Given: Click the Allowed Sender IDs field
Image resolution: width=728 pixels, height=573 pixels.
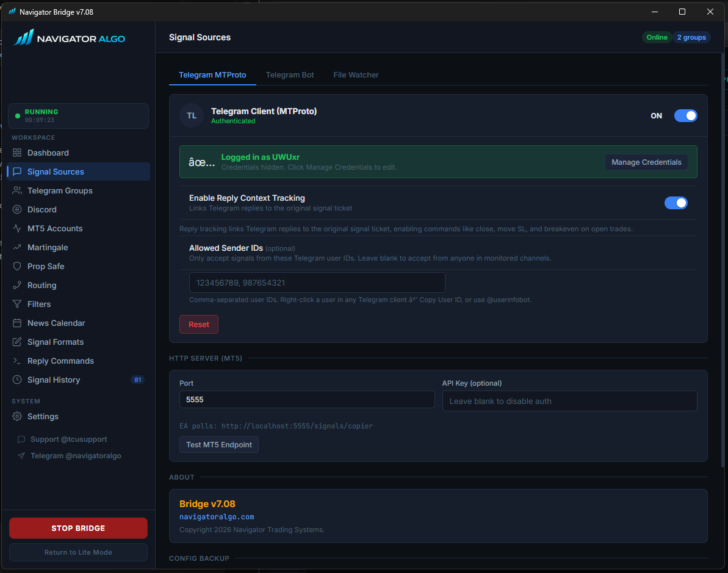Looking at the screenshot, I should (x=317, y=283).
